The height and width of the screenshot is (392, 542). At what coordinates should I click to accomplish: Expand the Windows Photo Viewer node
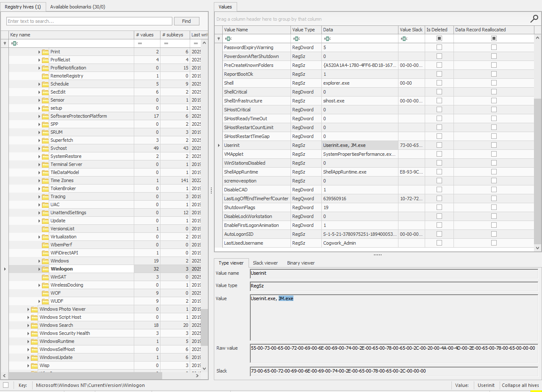click(x=28, y=309)
